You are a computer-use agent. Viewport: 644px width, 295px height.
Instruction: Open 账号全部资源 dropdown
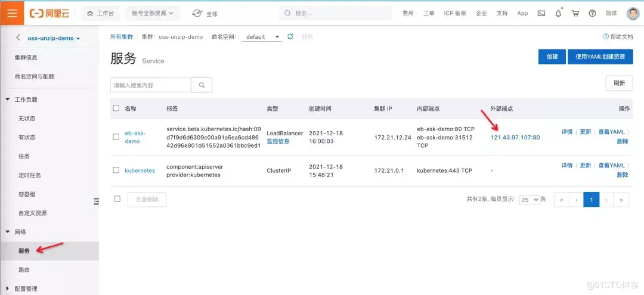pyautogui.click(x=153, y=13)
